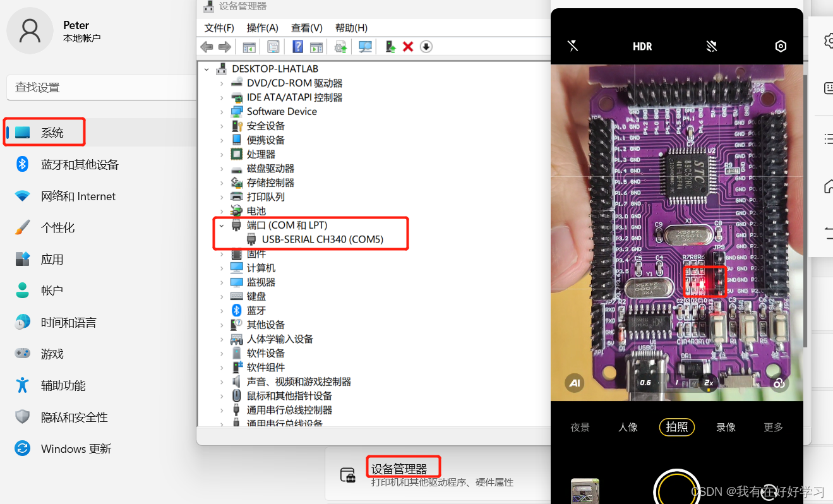Screen dimensions: 833x504
Task: Select 2x zoom level in camera
Action: (x=709, y=383)
